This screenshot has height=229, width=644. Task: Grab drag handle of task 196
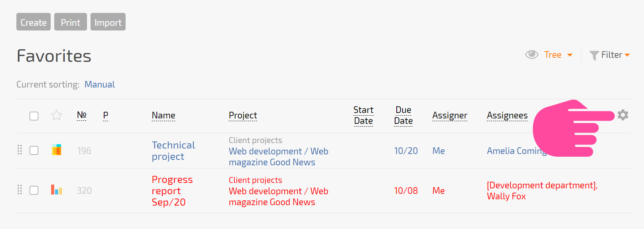tap(20, 150)
